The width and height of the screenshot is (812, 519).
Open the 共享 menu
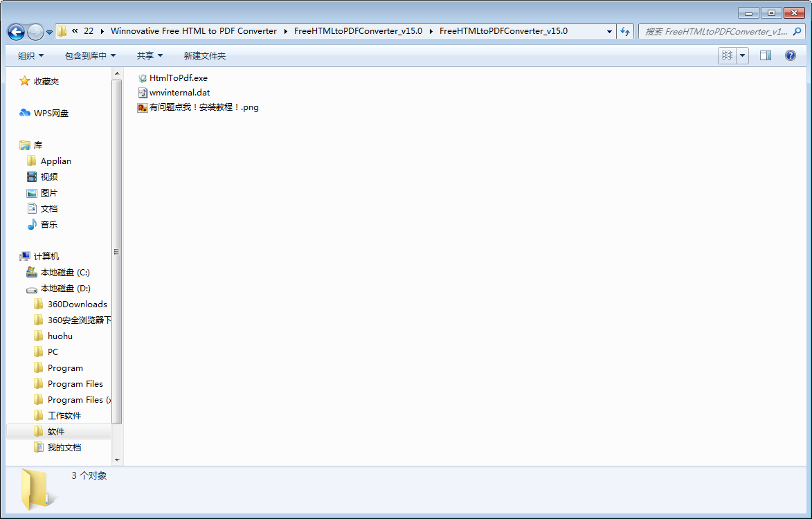click(150, 55)
